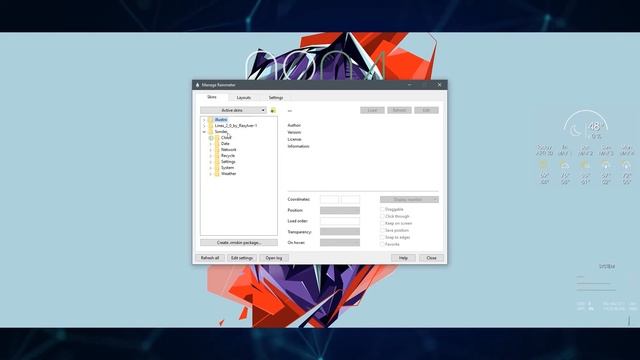Image resolution: width=640 pixels, height=360 pixels.
Task: Click the Rainmeter drop icon in the title bar
Action: pyautogui.click(x=198, y=85)
